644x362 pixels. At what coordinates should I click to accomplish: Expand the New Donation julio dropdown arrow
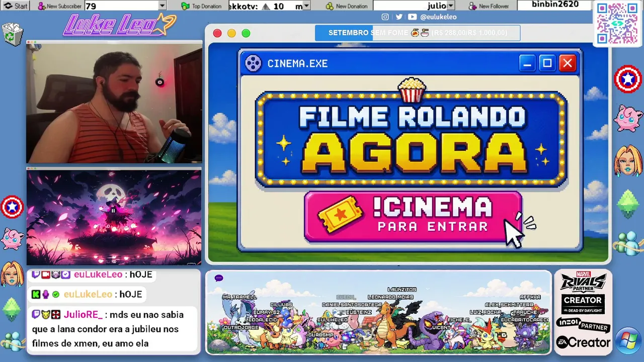450,6
